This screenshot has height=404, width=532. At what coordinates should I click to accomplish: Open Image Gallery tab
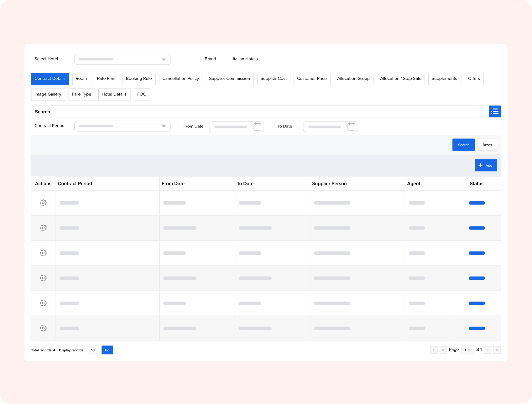pos(48,94)
